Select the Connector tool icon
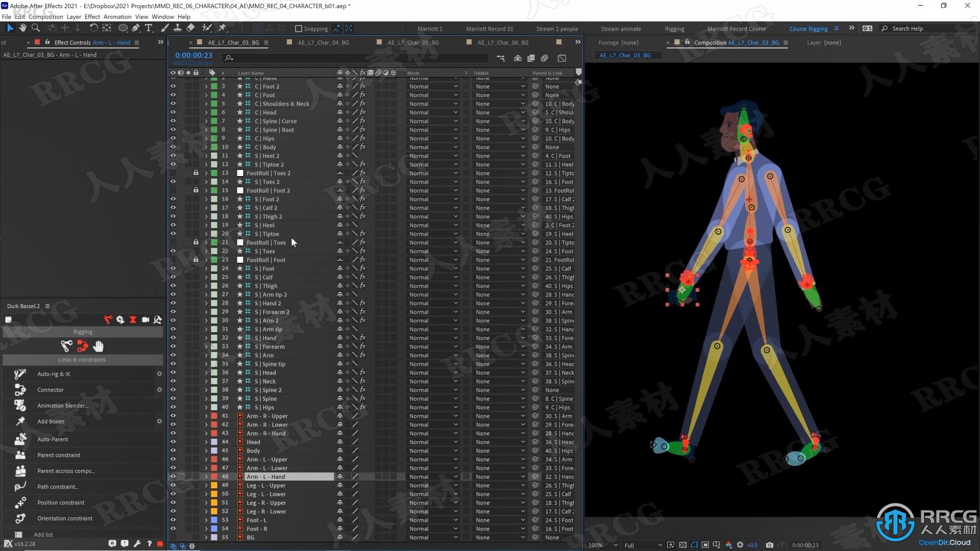Image resolution: width=980 pixels, height=551 pixels. click(x=20, y=389)
